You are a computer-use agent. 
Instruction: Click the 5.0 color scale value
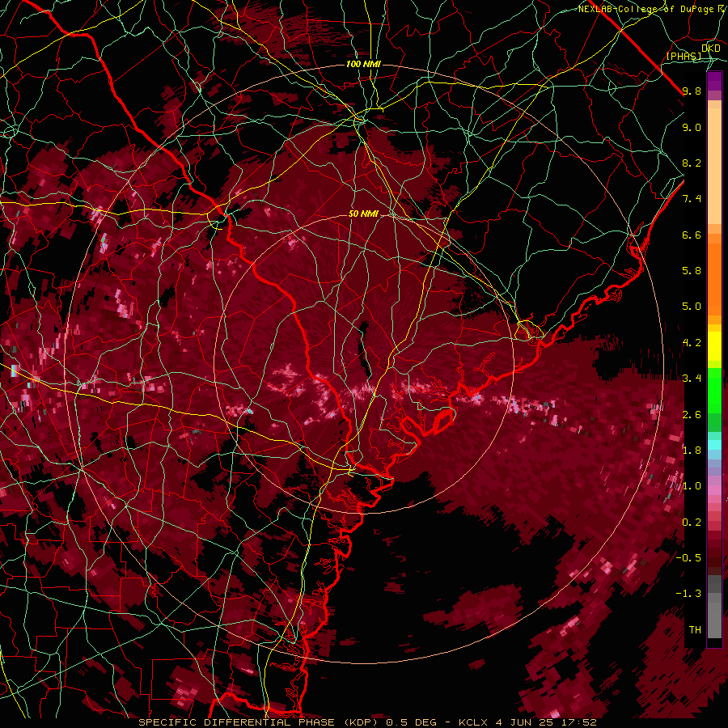[x=692, y=307]
